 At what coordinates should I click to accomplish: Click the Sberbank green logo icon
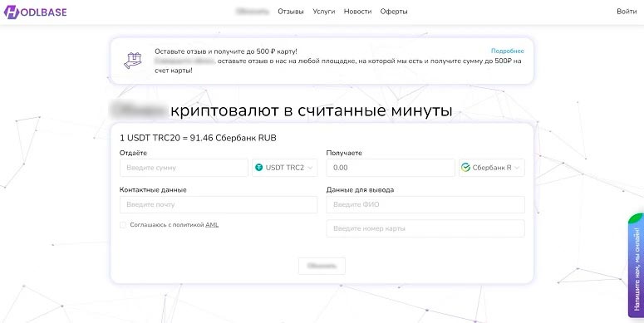tap(465, 168)
